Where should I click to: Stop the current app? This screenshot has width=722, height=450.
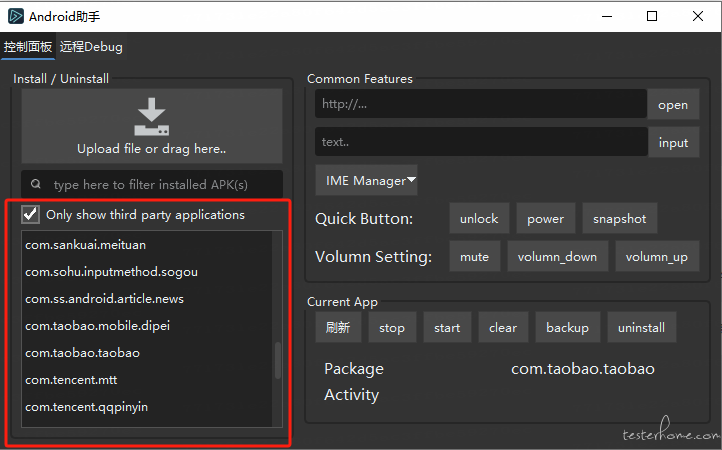(x=392, y=327)
